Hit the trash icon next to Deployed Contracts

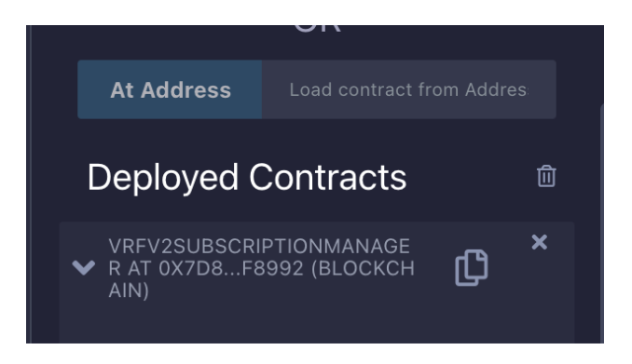click(546, 176)
